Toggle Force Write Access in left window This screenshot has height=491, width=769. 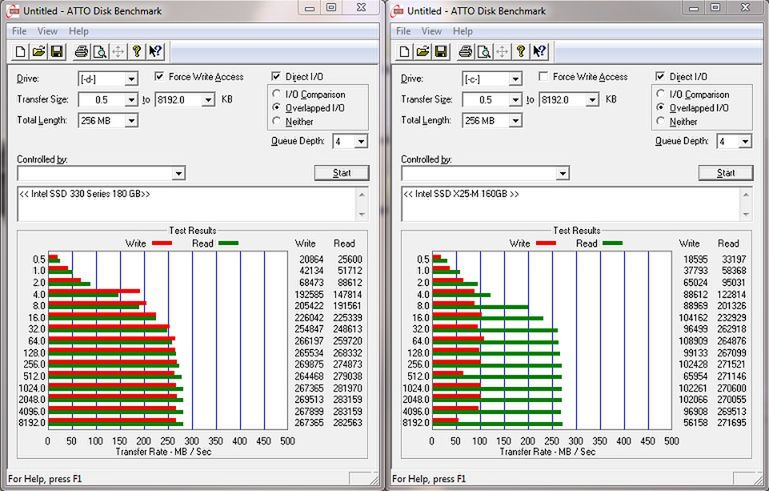(159, 77)
